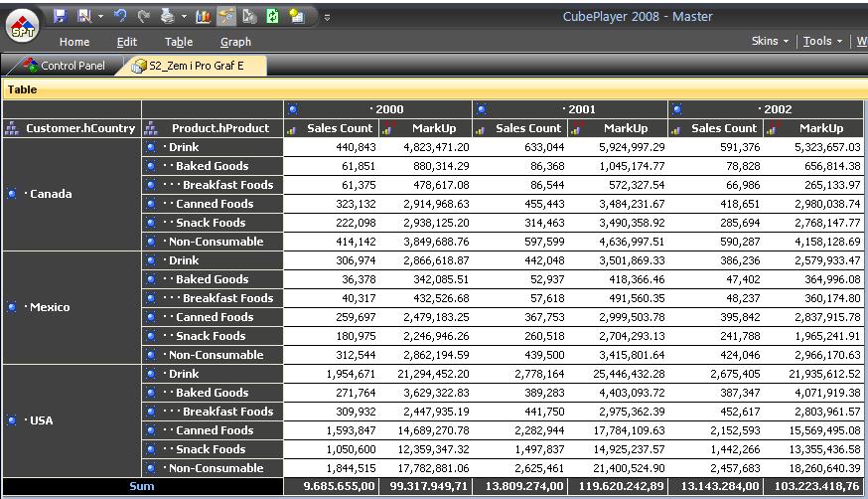Click Sales Count measure icon under 2001

(480, 130)
